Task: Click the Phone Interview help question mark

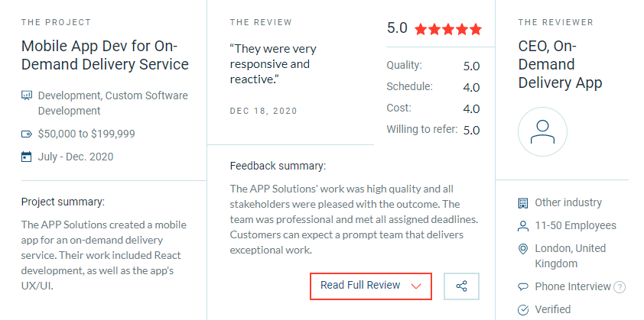Action: (x=620, y=287)
